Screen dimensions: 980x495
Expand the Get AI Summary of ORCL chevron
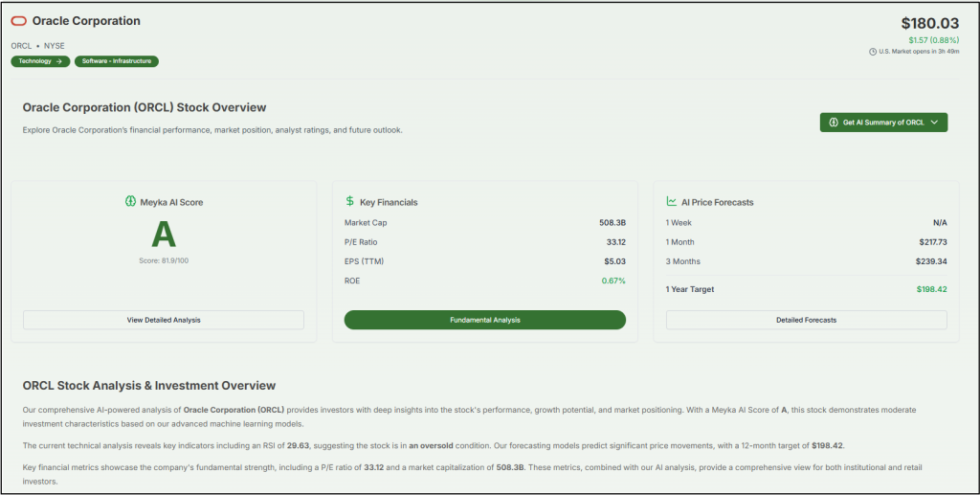click(x=934, y=123)
